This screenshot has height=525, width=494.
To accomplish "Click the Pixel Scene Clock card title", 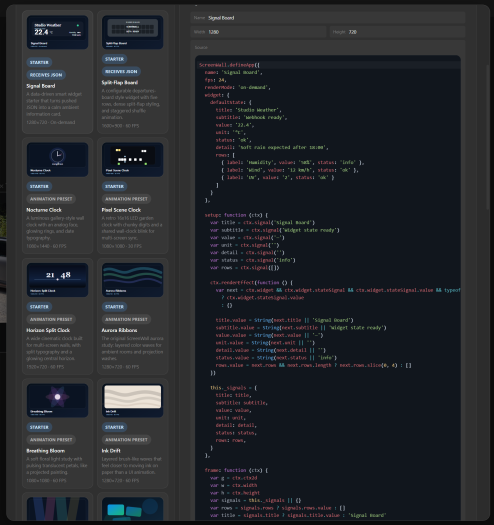I will pos(121,210).
